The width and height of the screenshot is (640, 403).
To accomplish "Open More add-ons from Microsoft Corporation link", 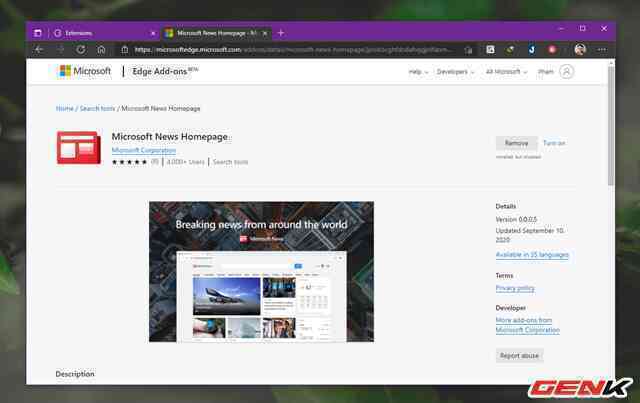I will tap(527, 325).
